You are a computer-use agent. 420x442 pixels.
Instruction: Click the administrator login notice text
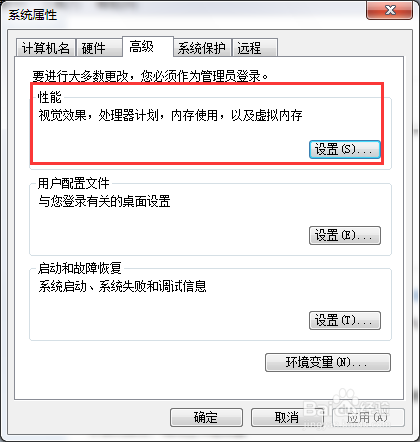coord(150,76)
